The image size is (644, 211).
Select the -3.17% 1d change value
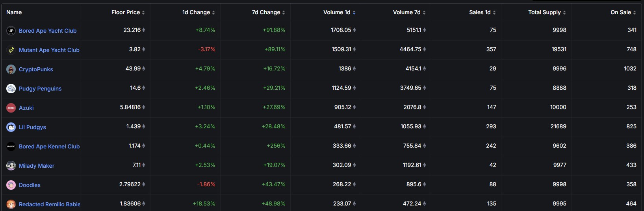206,49
